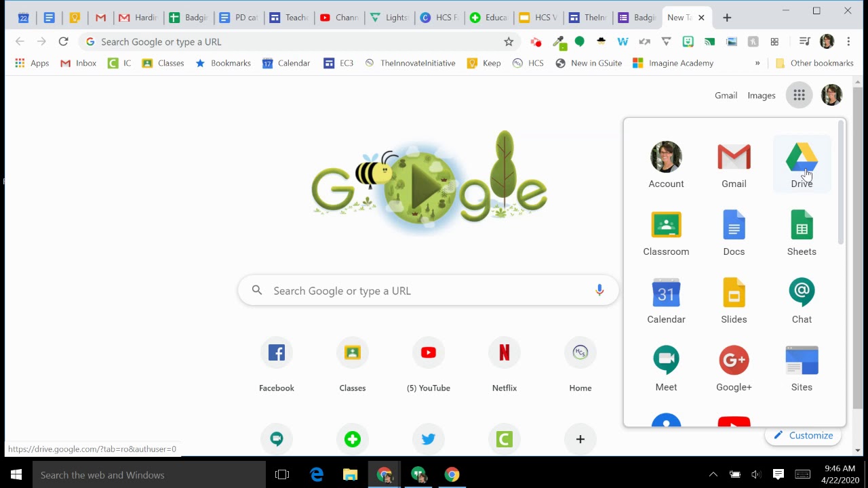The height and width of the screenshot is (488, 868).
Task: Open the Imagine Academy bookmark
Action: pyautogui.click(x=673, y=63)
